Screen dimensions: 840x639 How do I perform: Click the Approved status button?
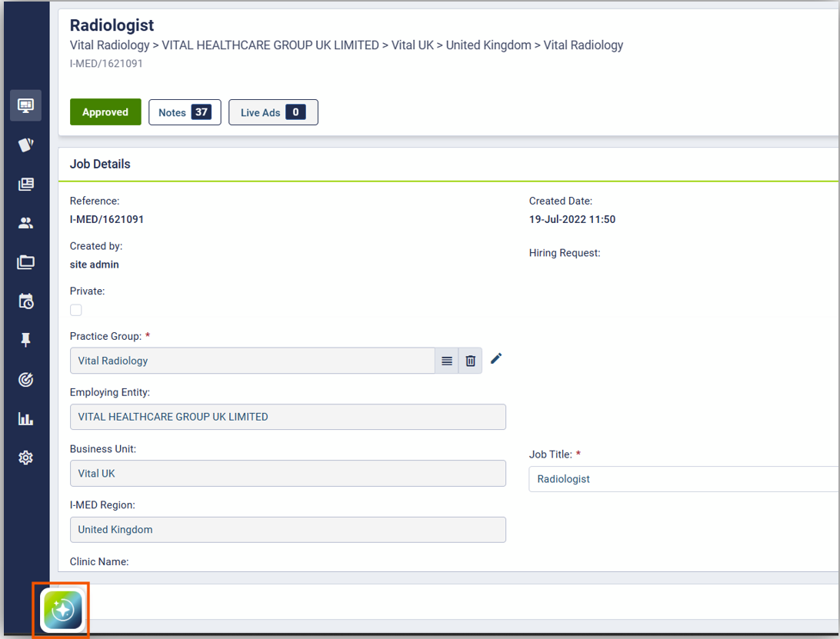coord(105,112)
